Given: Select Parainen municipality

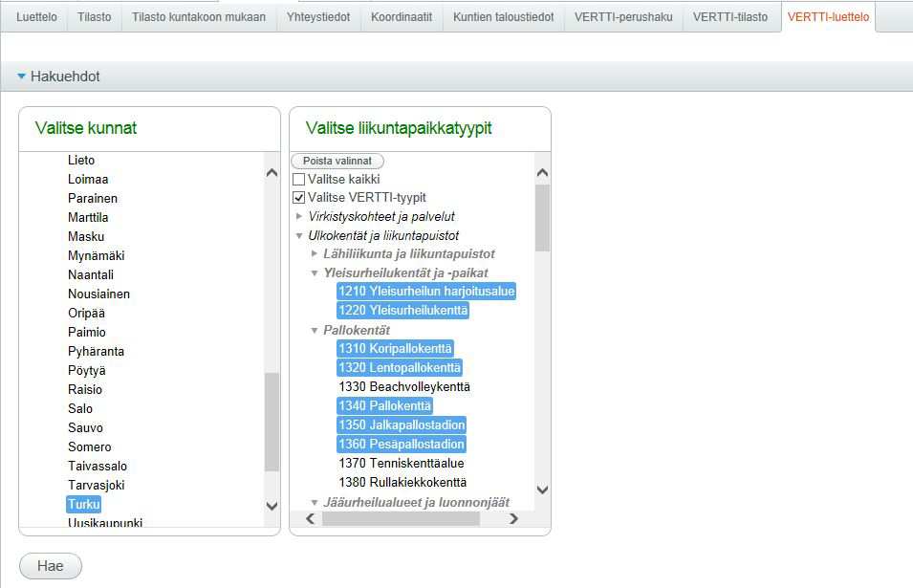Looking at the screenshot, I should (93, 199).
